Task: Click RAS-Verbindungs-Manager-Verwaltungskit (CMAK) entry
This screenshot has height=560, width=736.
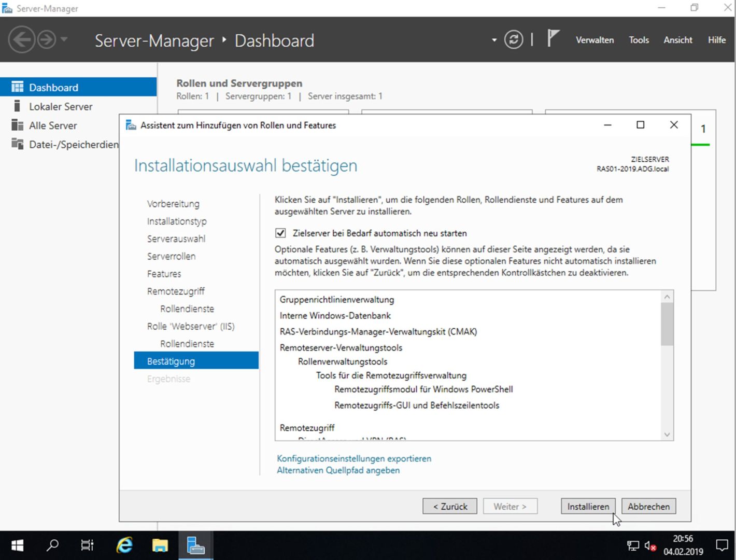Action: click(x=378, y=332)
